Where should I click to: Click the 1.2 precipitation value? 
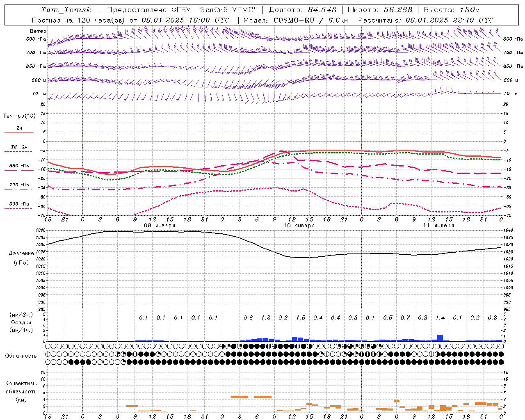266,318
